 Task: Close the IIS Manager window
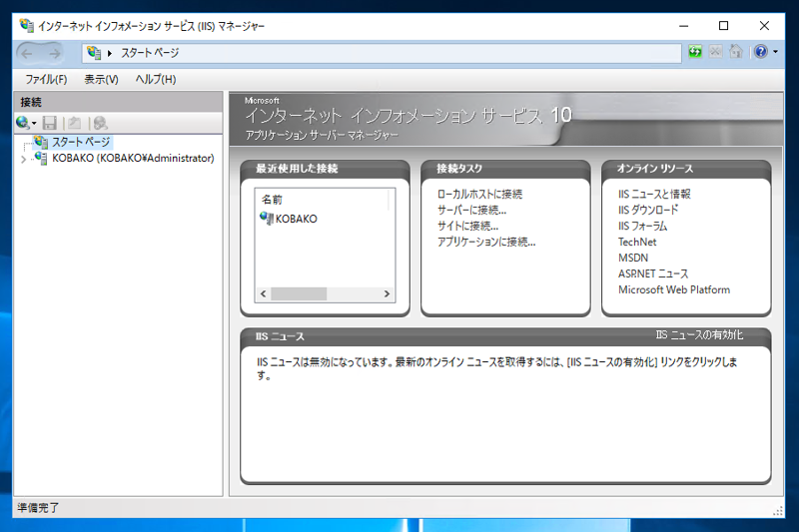pos(764,26)
